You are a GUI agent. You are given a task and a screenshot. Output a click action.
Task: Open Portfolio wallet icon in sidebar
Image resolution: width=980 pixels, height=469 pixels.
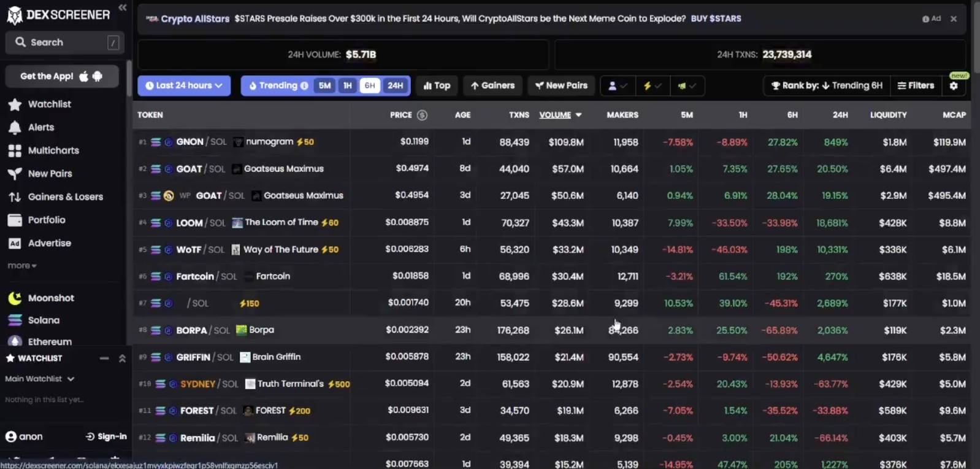(15, 220)
